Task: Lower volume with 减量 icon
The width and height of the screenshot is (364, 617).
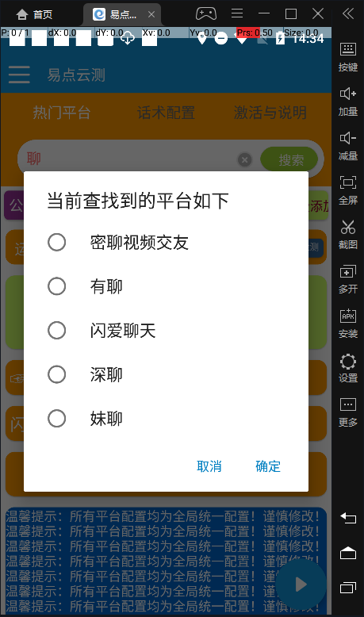Action: [348, 146]
